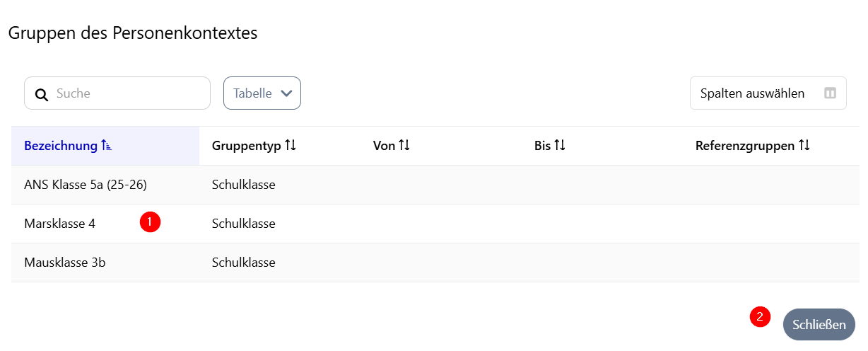Click the Bezeichnung column header

pos(61,146)
